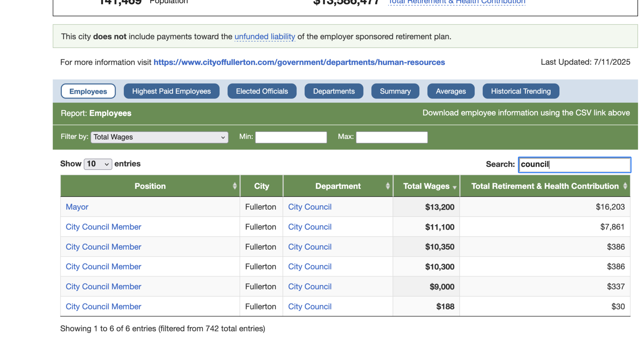This screenshot has width=644, height=343.
Task: Click into the Min wage filter field
Action: 290,137
